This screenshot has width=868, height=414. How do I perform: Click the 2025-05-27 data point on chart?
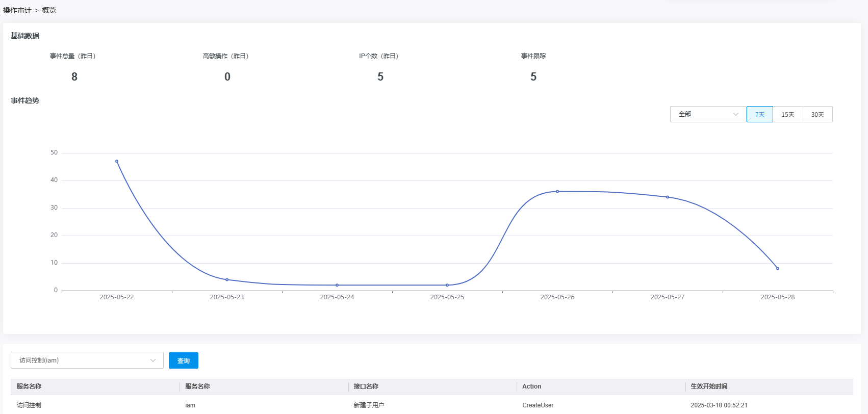click(668, 197)
